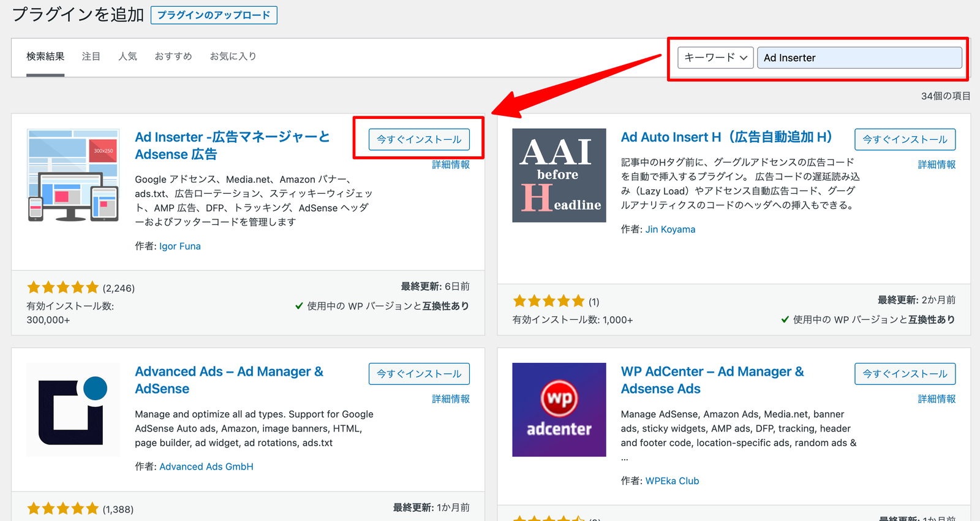Viewport: 980px width, 521px height.
Task: Click the Ad Auto Insert H plugin icon
Action: (x=559, y=175)
